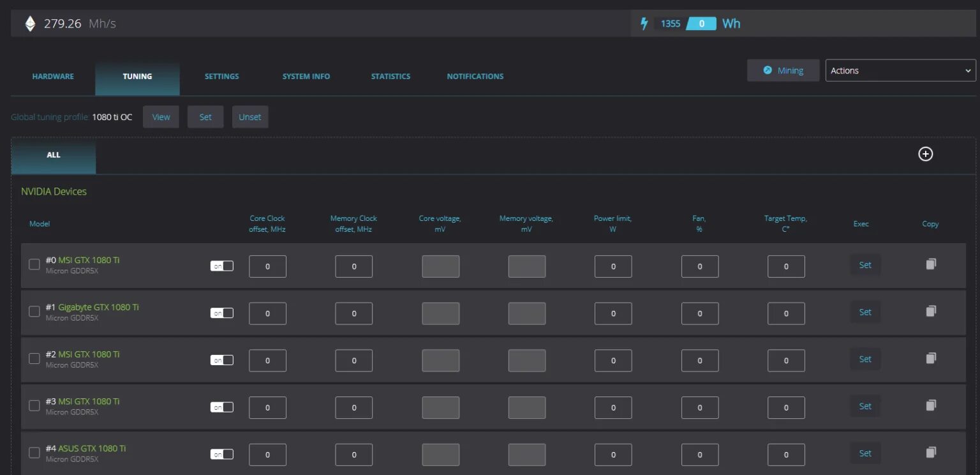Viewport: 980px width, 475px height.
Task: Click the ASUS GTX 1080 Ti device name
Action: [92, 448]
